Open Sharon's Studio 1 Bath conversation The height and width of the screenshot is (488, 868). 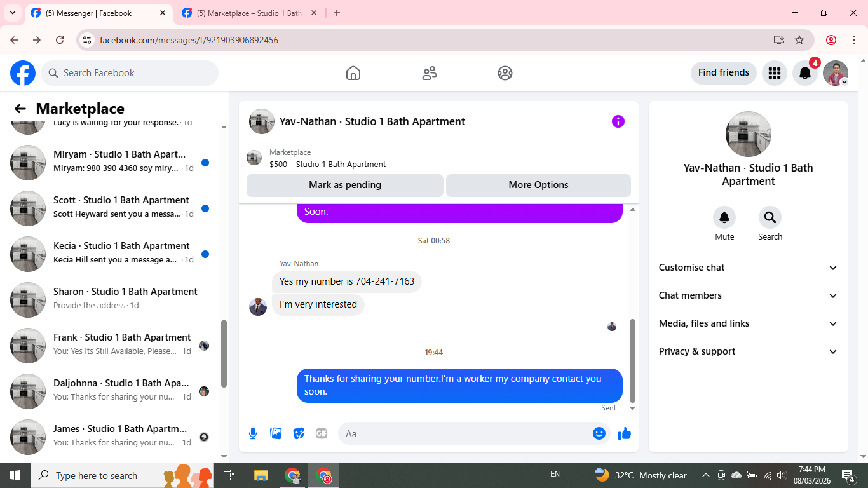[x=112, y=300]
